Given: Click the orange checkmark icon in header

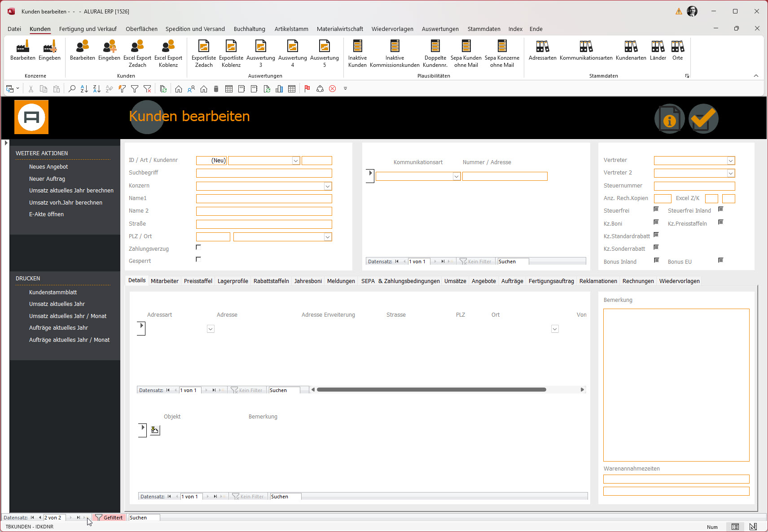Looking at the screenshot, I should tap(703, 119).
